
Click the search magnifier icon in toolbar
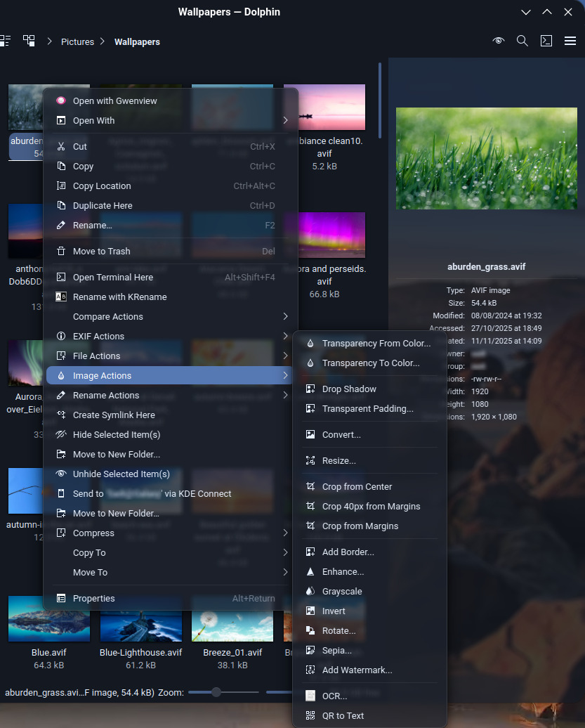coord(522,41)
